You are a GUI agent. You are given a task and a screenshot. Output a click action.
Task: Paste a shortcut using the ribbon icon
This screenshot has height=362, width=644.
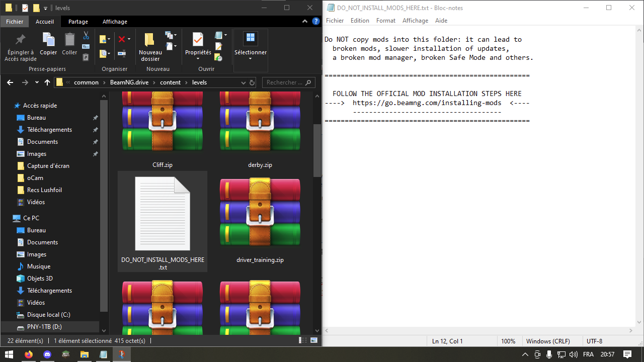coord(86,57)
